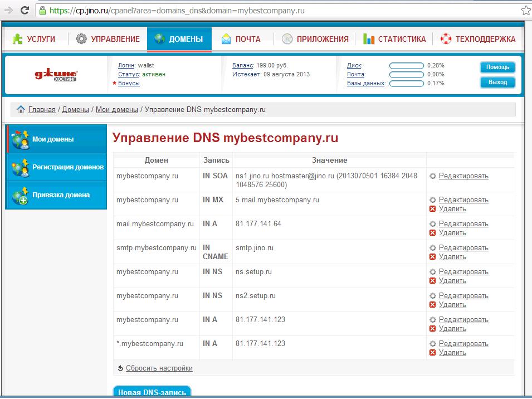Click the Привязка домена sidebar icon
This screenshot has width=532, height=399.
(20, 196)
